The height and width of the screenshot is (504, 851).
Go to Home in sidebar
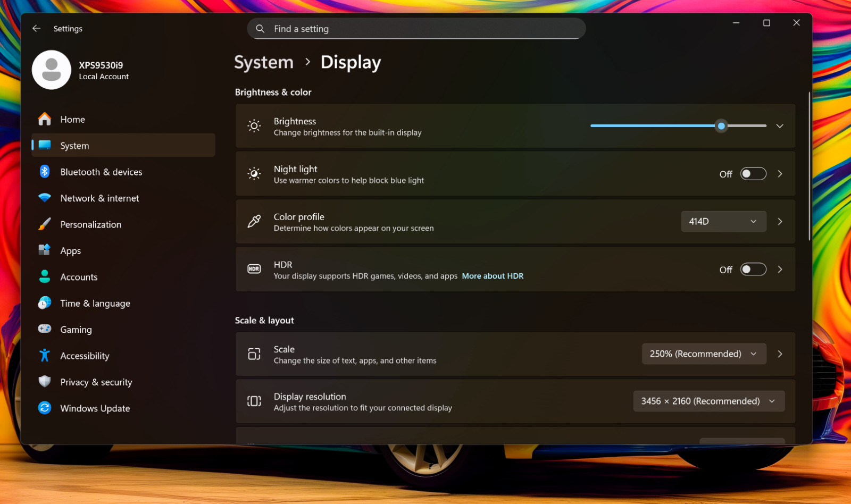(123, 119)
